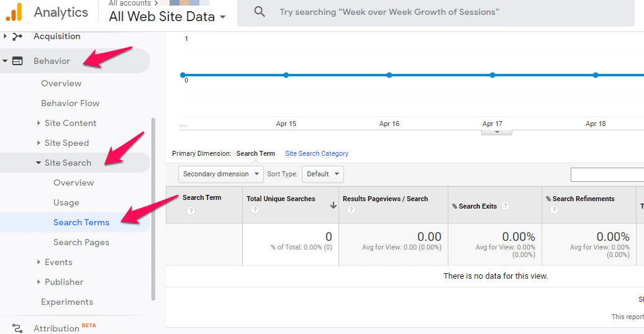Click the Acquisition section icon
The width and height of the screenshot is (644, 334).
coord(17,37)
